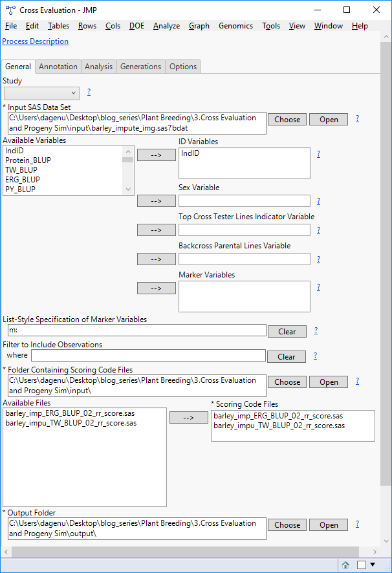
Task: Open help for Marker Variables list
Action: (x=318, y=288)
